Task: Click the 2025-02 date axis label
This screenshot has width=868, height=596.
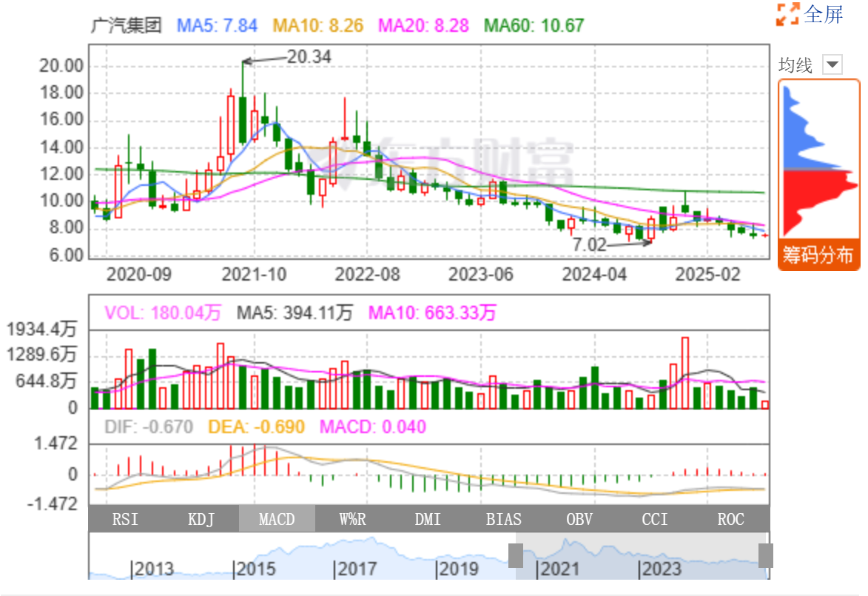Action: [x=708, y=274]
